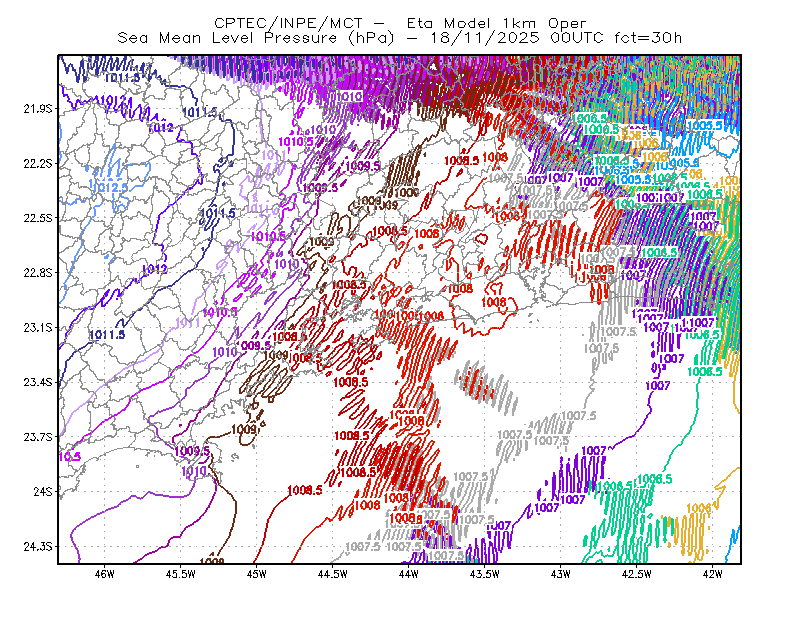Select the '(hPa)' unit in the subtitle
Screen dimensions: 800x618
click(371, 38)
